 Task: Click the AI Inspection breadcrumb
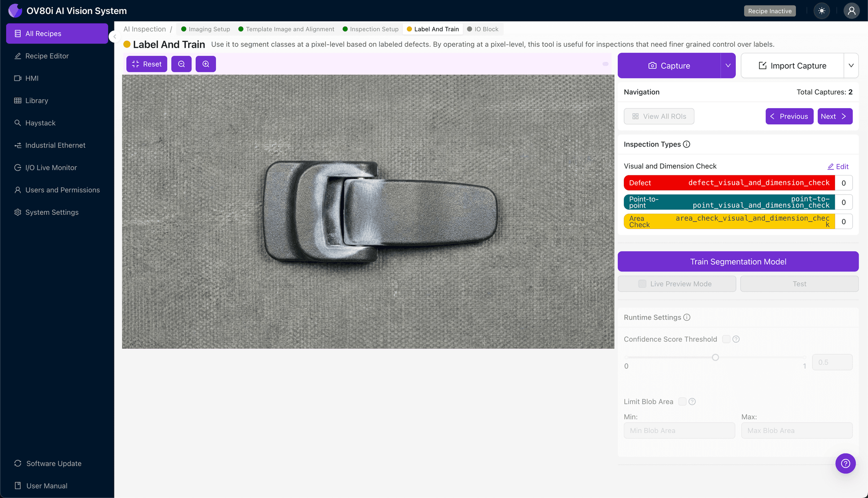(145, 29)
